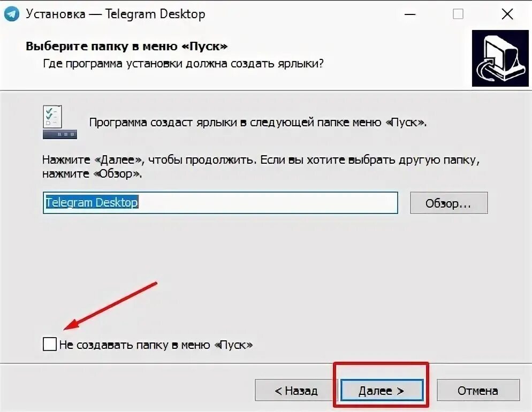The height and width of the screenshot is (412, 532).
Task: Click the «Где программа установки должна создать ярлыки?» subtitle
Action: [x=183, y=64]
